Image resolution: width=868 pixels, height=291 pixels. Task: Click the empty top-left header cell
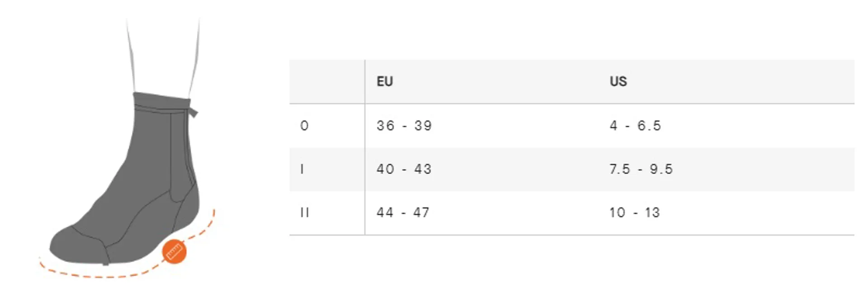(326, 81)
